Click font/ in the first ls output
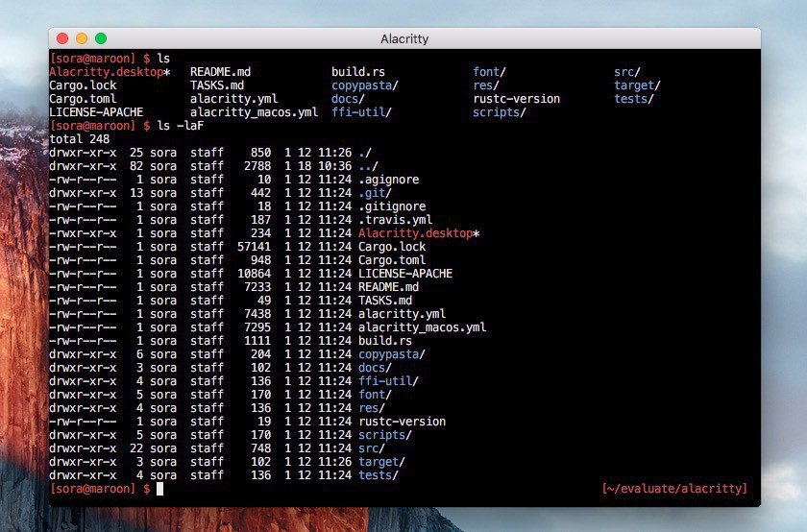This screenshot has width=807, height=532. (x=489, y=72)
